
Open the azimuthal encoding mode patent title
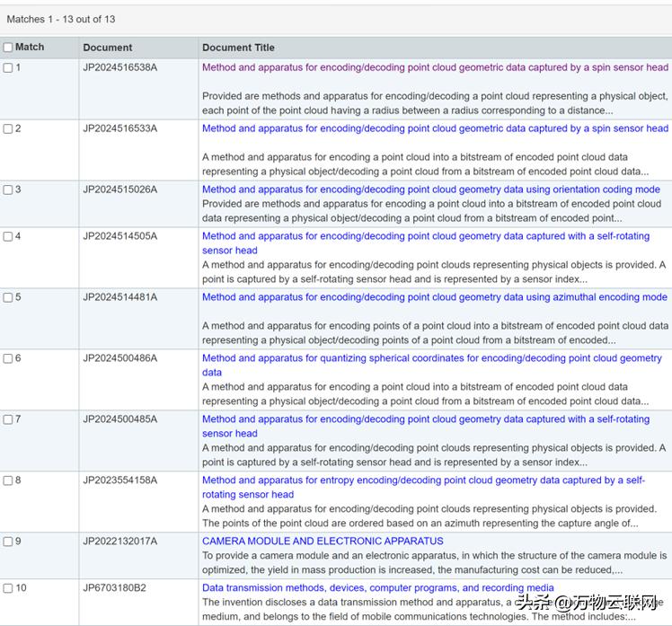coord(434,297)
